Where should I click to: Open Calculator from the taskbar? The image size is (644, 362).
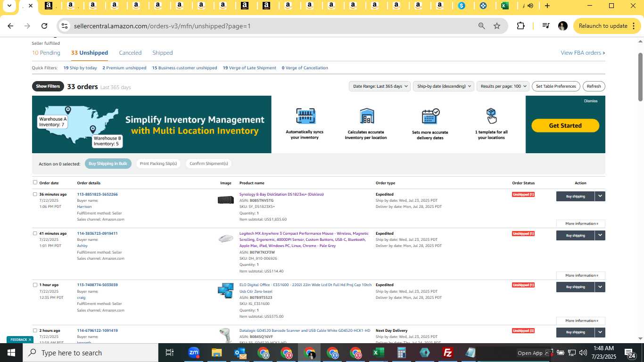tap(401, 353)
